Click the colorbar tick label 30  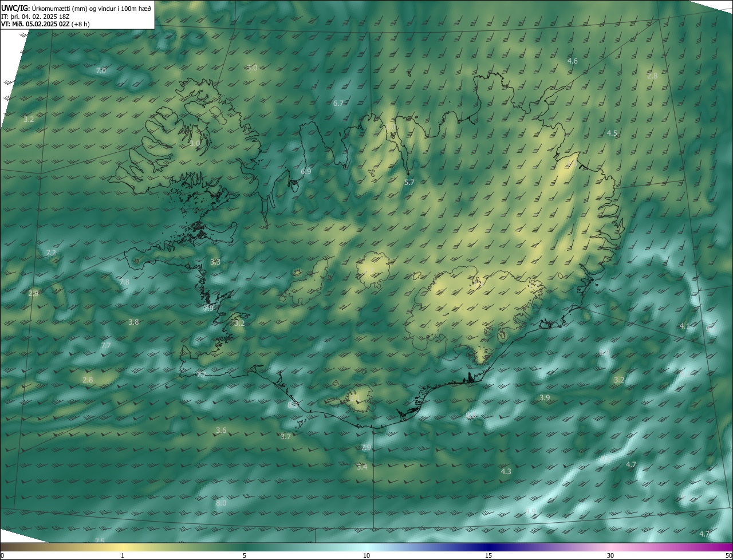coord(610,555)
